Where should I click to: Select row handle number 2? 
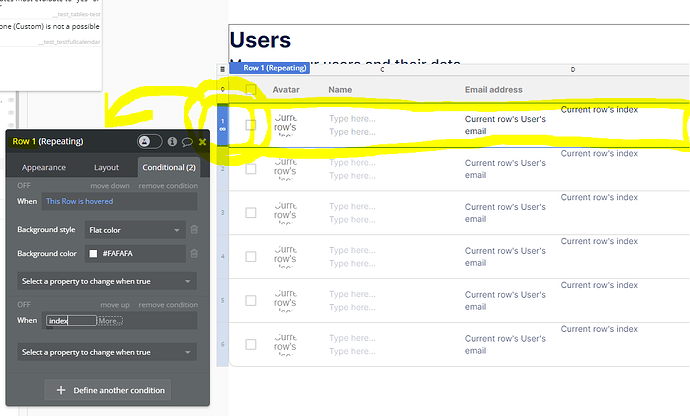(223, 169)
